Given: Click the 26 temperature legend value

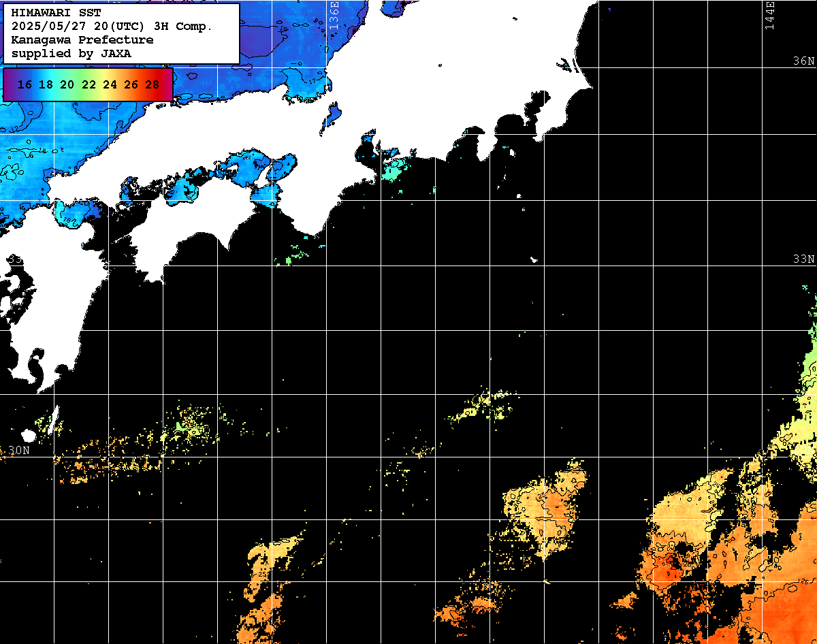Looking at the screenshot, I should tap(131, 84).
